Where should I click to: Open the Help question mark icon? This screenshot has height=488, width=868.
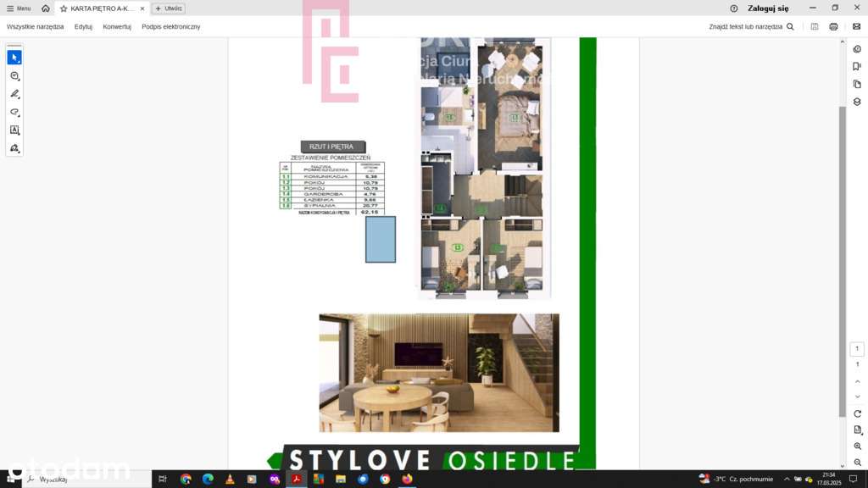click(733, 8)
